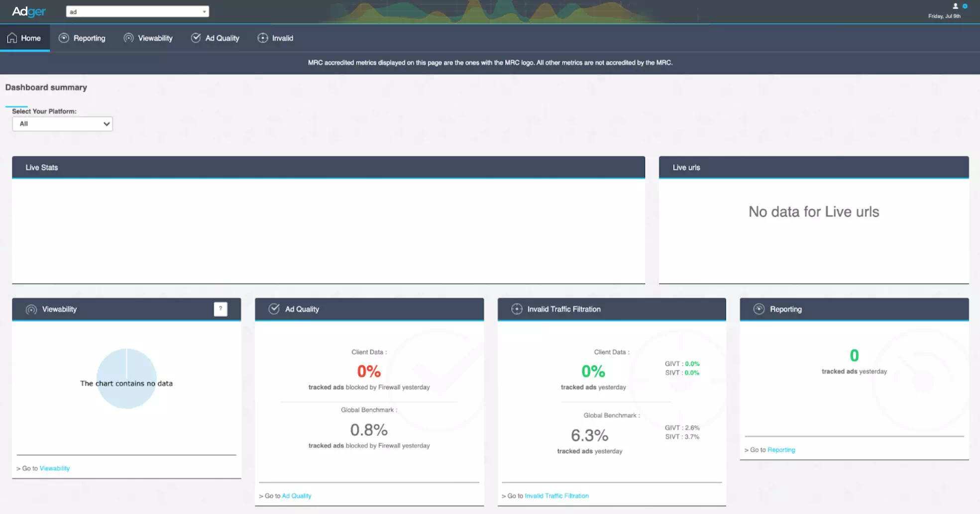980x514 pixels.
Task: Click the Adger logo
Action: [x=29, y=11]
